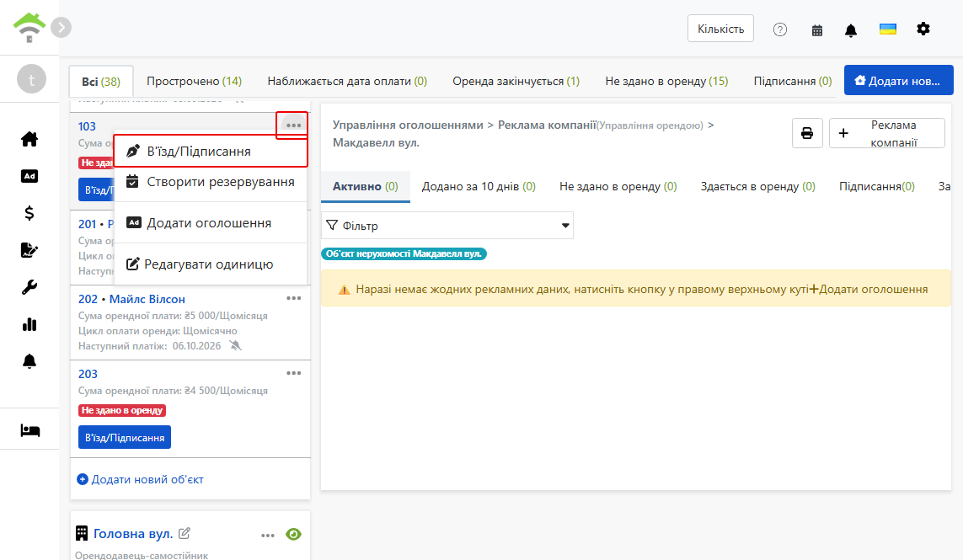Open the home icon in the sidebar

pos(29,140)
